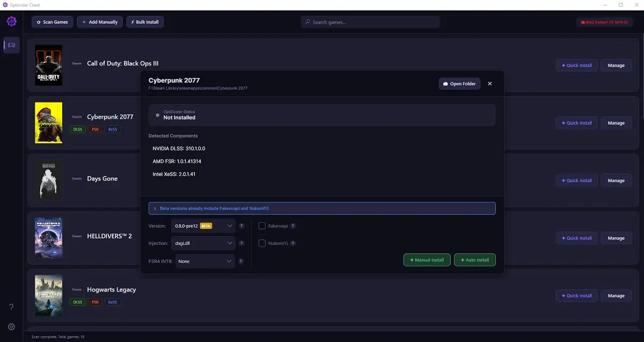Click help icon beside NukemFG
644x342 pixels.
click(x=293, y=243)
